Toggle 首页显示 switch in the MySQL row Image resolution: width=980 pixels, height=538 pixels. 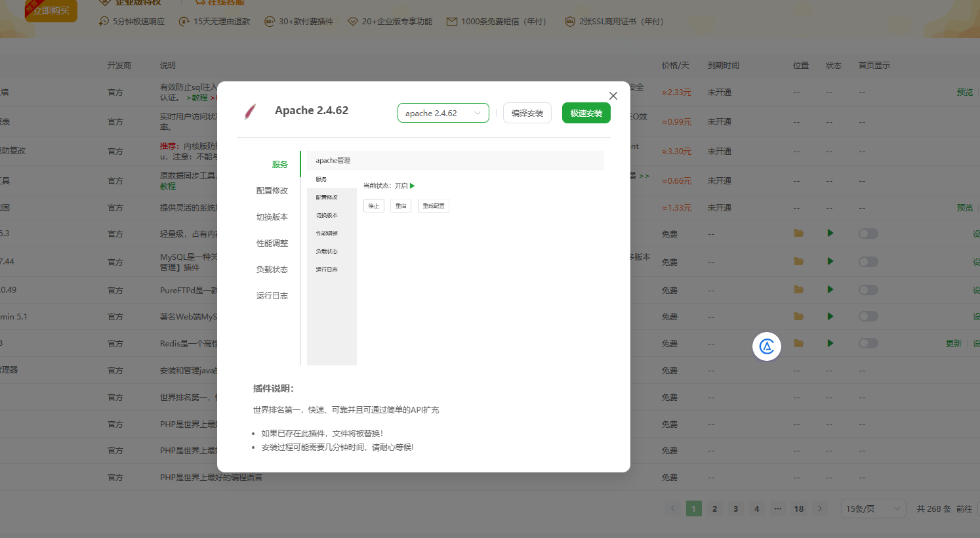coord(868,262)
